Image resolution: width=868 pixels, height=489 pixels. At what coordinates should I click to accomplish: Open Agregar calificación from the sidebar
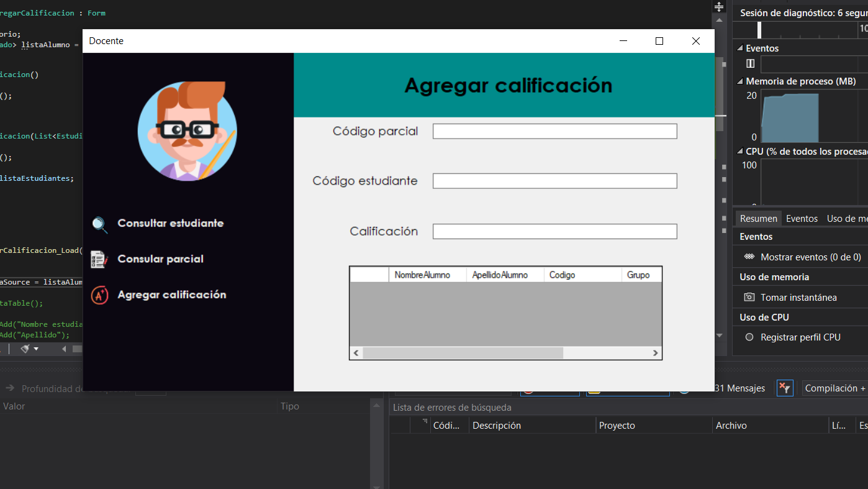pyautogui.click(x=172, y=295)
